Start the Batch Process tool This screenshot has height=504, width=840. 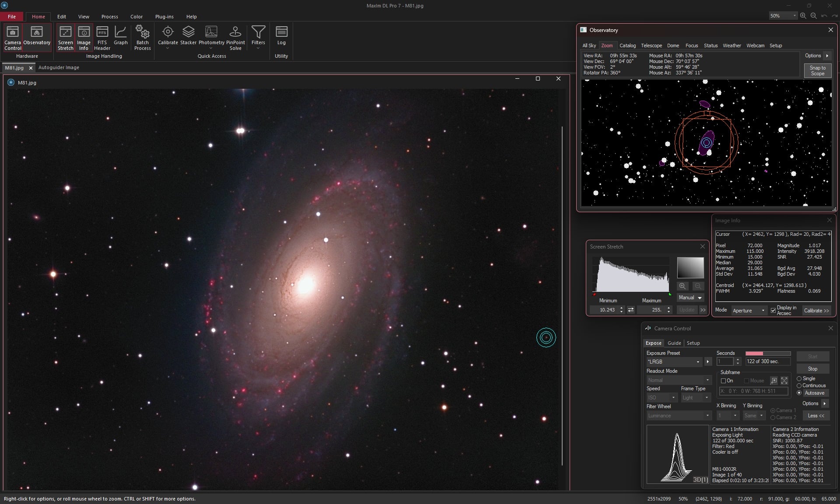pos(142,37)
